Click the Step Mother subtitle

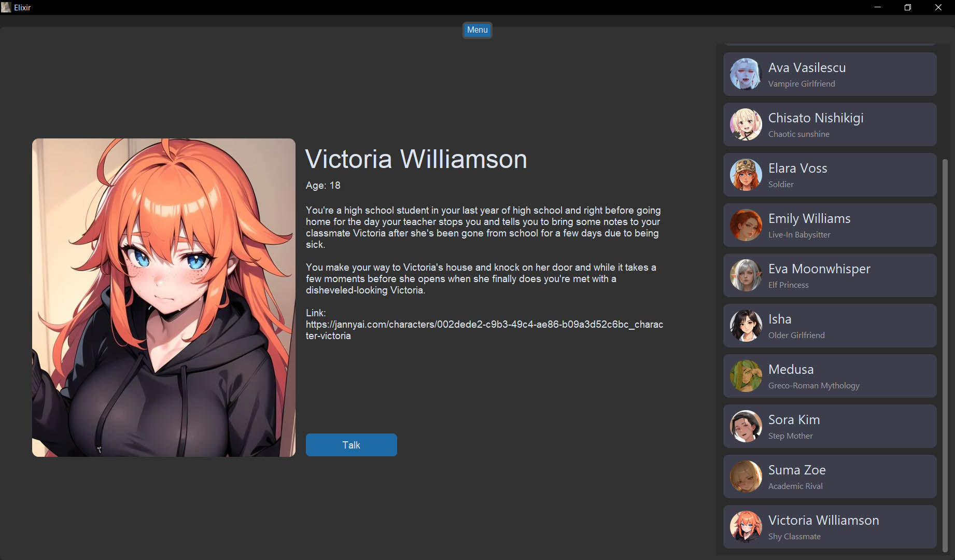[x=790, y=436]
